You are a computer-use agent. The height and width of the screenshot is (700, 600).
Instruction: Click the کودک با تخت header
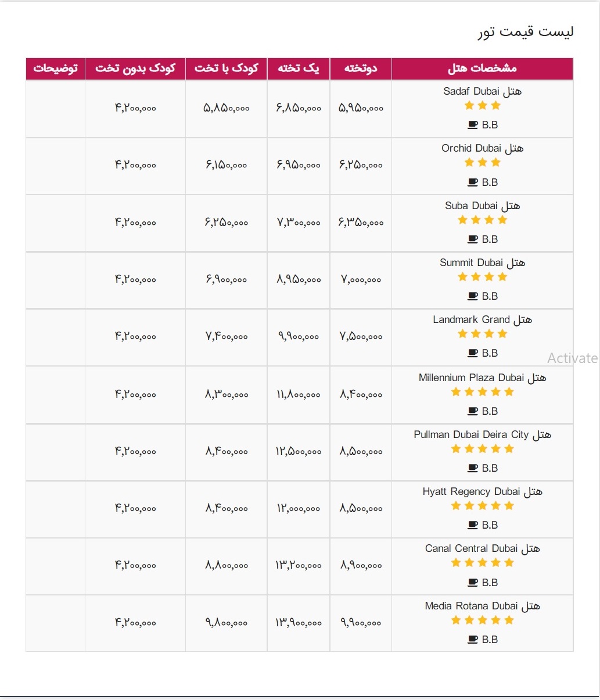pyautogui.click(x=227, y=69)
